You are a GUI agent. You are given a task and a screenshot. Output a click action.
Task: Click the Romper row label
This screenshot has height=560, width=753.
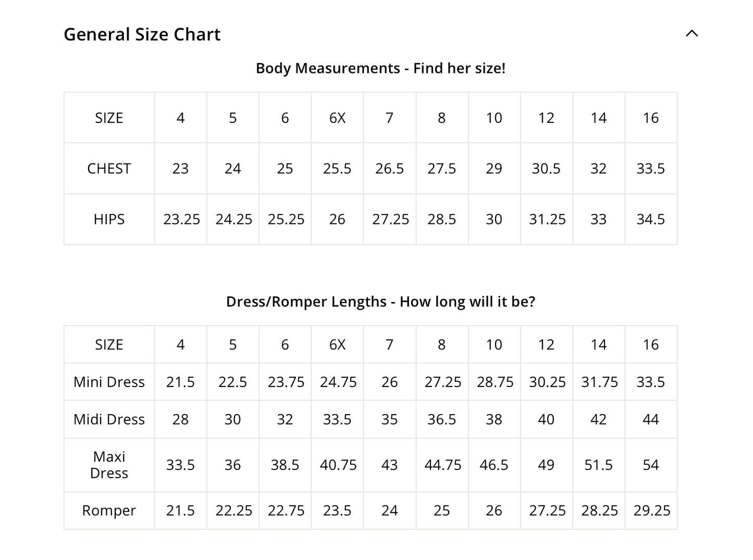(109, 511)
